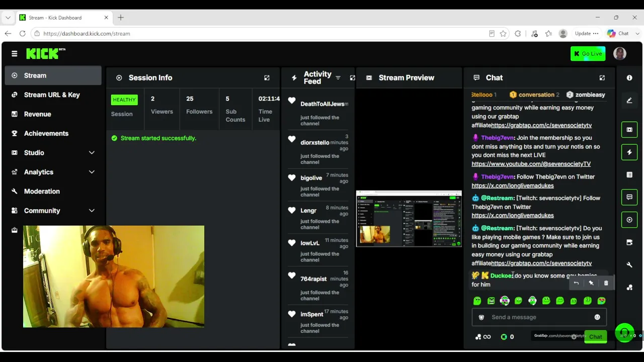The image size is (644, 362).
Task: Click diorxstello in the Activity Feed
Action: coord(314,143)
